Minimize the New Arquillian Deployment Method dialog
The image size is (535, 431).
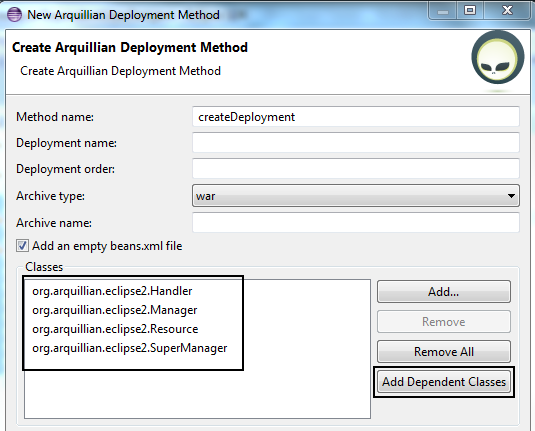[443, 11]
